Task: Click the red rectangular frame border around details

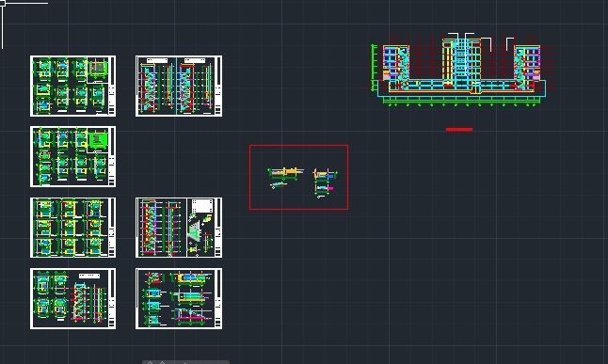Action: 298,146
